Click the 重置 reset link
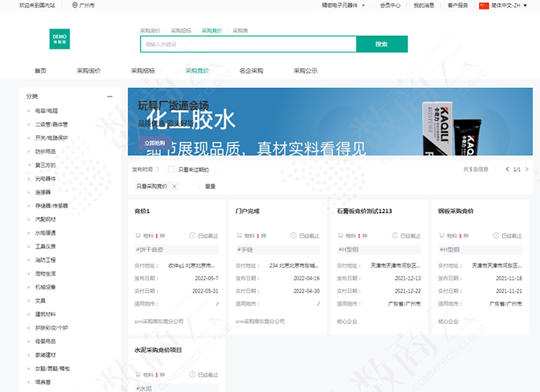 (x=210, y=187)
